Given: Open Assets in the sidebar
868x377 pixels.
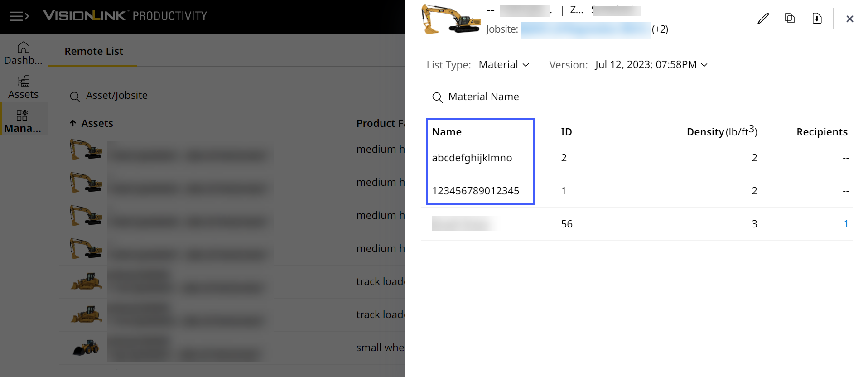Looking at the screenshot, I should coord(23,87).
